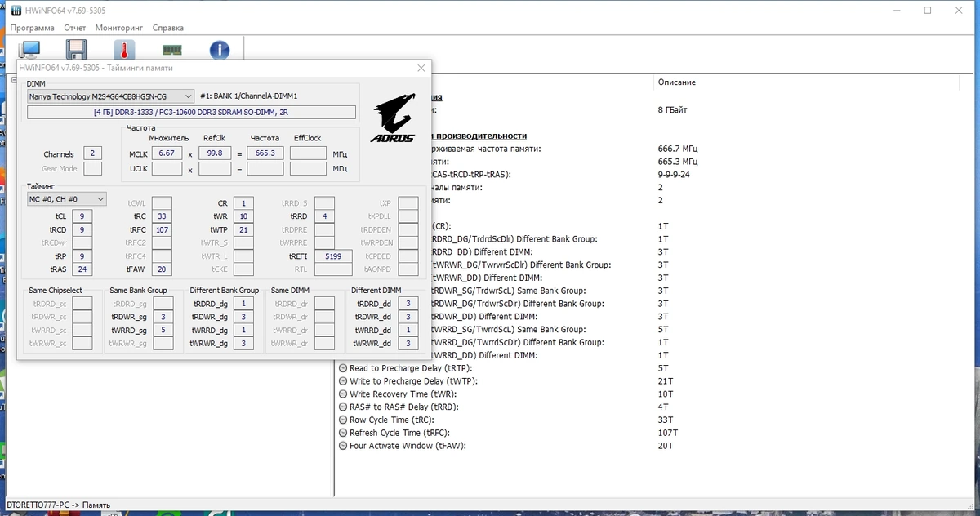Open the blue information about icon

click(219, 51)
